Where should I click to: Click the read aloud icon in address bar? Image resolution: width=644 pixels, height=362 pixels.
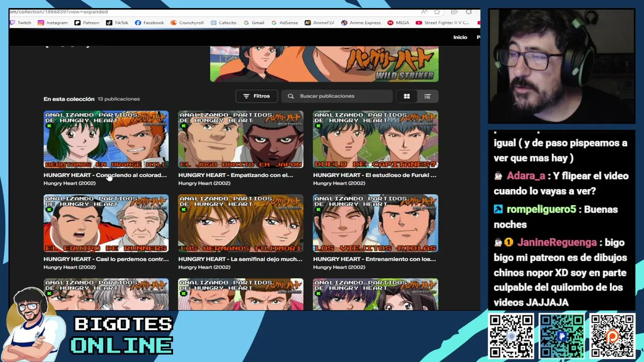pos(424,12)
